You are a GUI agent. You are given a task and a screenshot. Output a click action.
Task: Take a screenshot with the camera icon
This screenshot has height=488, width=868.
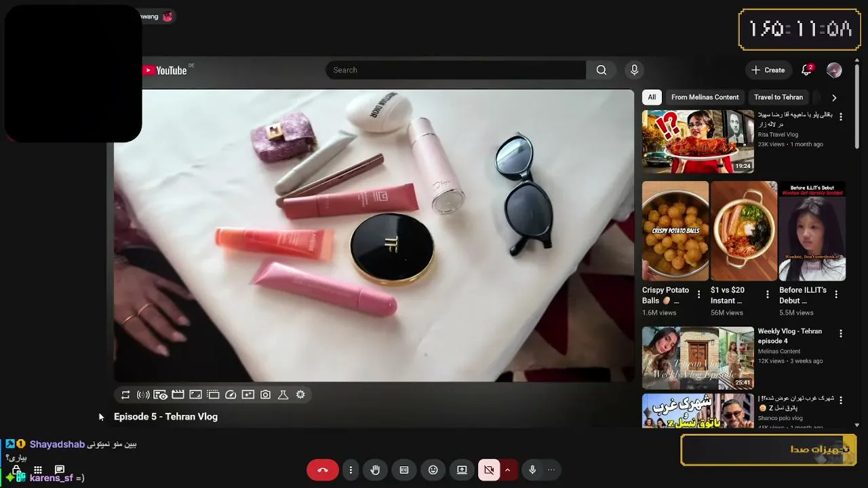coord(266,394)
